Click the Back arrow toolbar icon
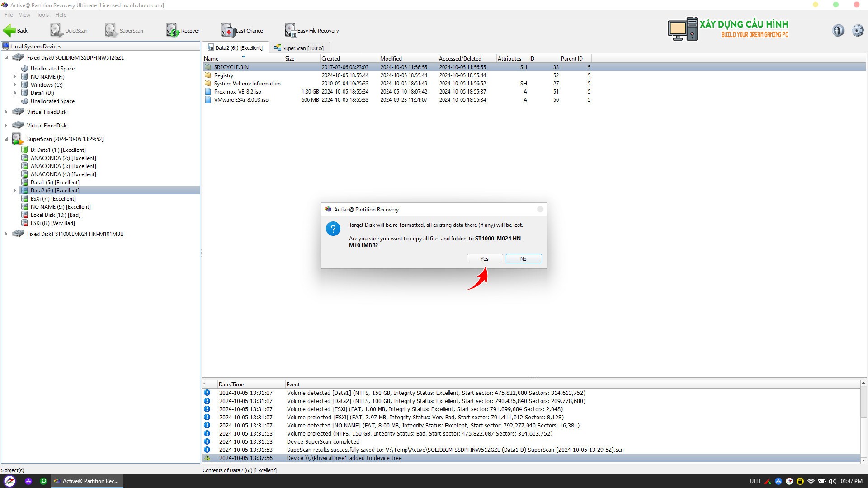This screenshot has height=488, width=868. tap(9, 31)
